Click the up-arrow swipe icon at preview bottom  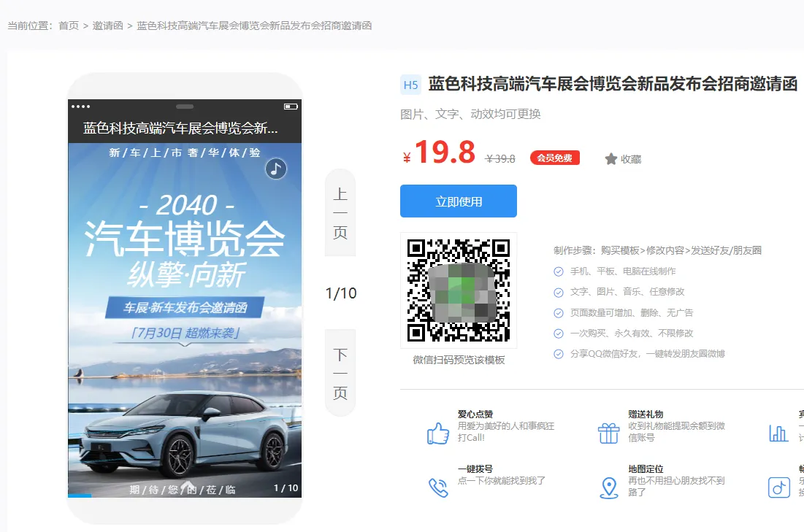[x=188, y=487]
